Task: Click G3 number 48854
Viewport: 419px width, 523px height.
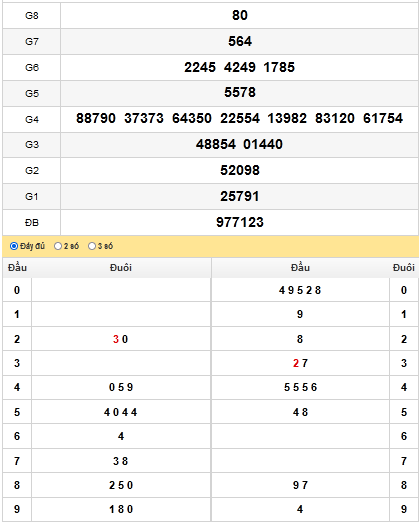Action: [216, 144]
